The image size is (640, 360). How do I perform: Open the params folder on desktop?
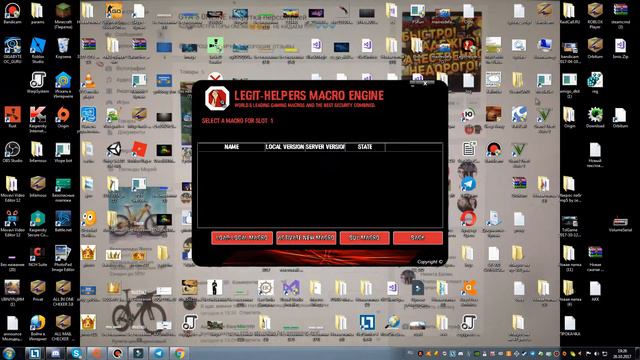tap(38, 13)
